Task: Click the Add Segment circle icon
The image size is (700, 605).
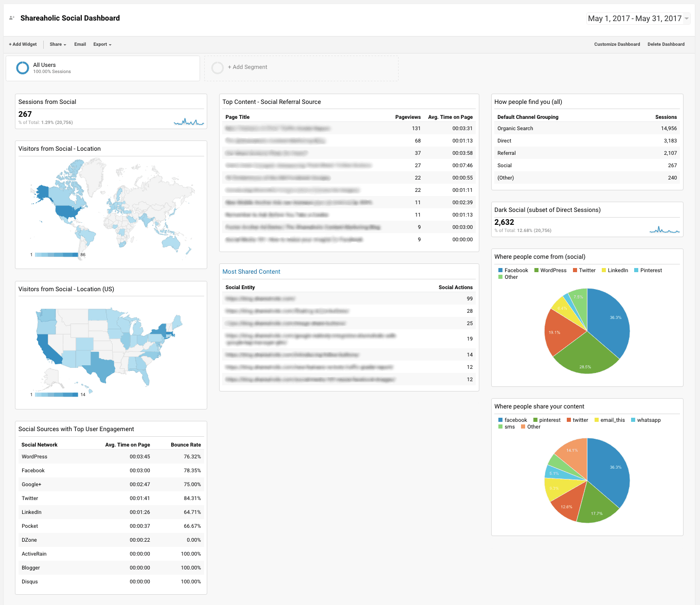Action: [218, 67]
